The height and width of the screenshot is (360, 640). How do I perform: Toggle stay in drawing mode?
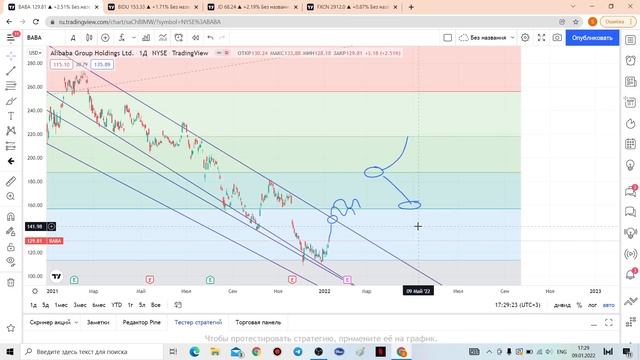tap(11, 231)
